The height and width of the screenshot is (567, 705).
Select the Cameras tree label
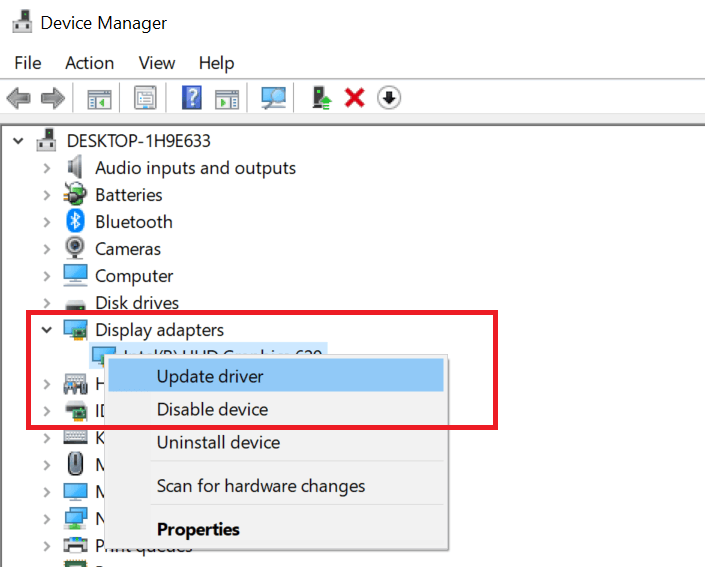tap(128, 249)
